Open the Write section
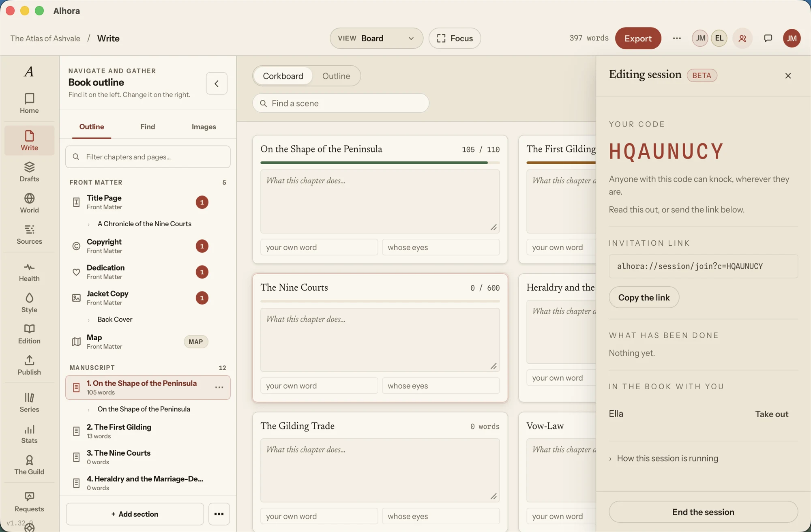The image size is (811, 532). pos(29,140)
